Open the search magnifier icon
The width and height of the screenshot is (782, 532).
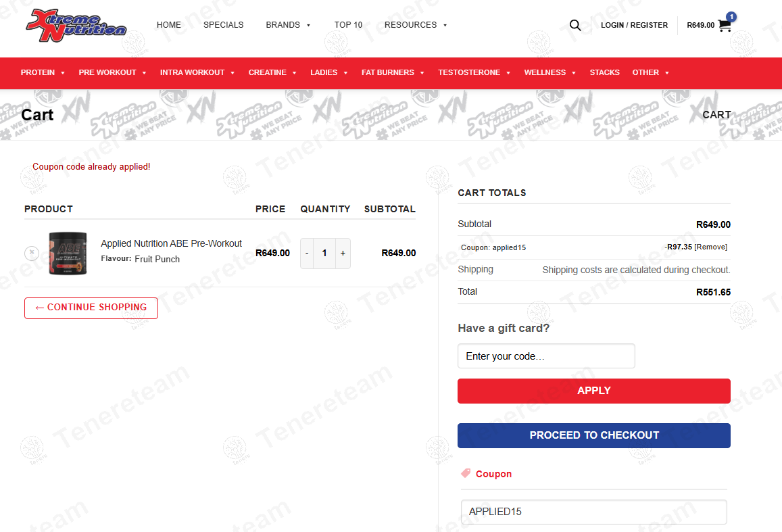575,25
